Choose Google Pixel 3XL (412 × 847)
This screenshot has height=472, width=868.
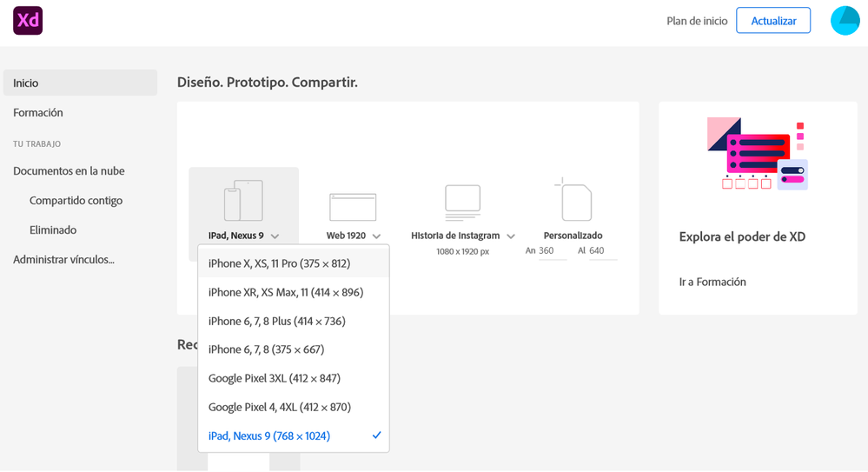(x=275, y=378)
